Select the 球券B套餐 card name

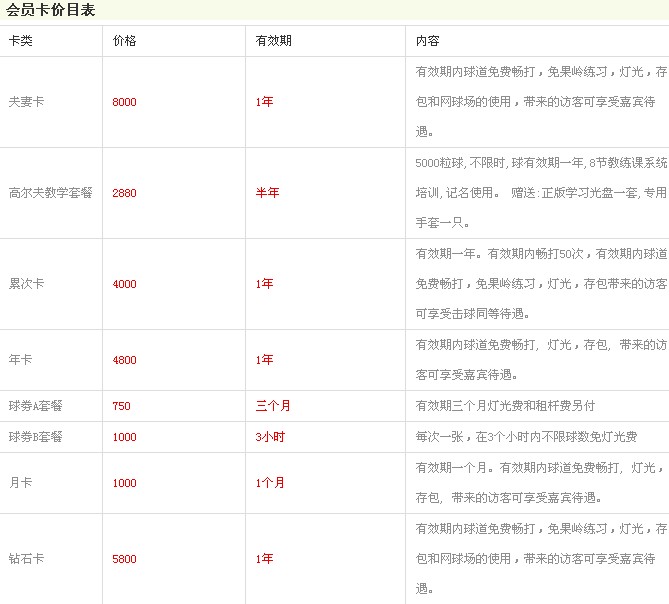(x=35, y=437)
